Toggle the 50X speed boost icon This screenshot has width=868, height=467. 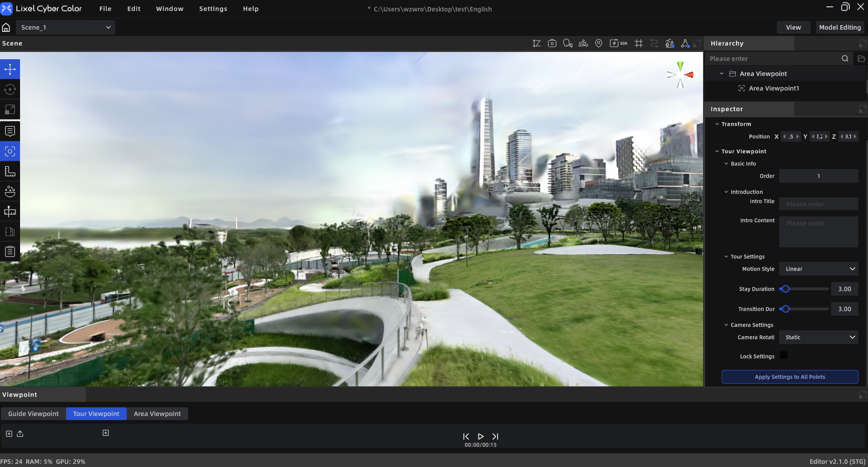pos(619,43)
